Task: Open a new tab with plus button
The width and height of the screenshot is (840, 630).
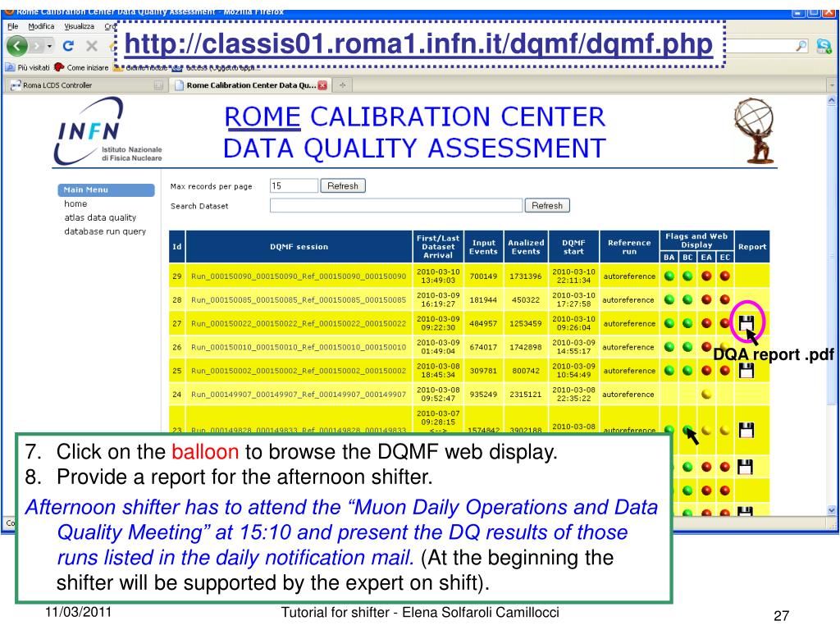Action: pyautogui.click(x=343, y=85)
